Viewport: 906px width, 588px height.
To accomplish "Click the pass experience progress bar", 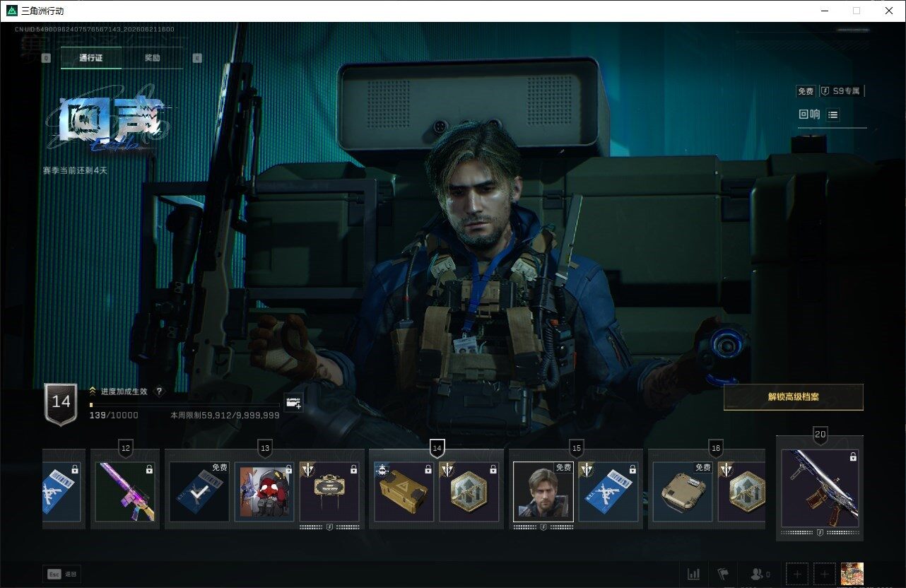I will (x=184, y=404).
